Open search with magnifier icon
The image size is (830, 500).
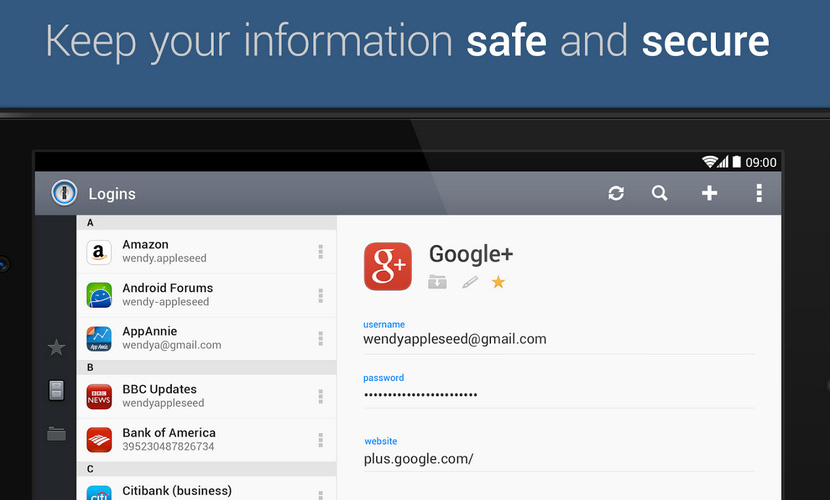(x=659, y=193)
